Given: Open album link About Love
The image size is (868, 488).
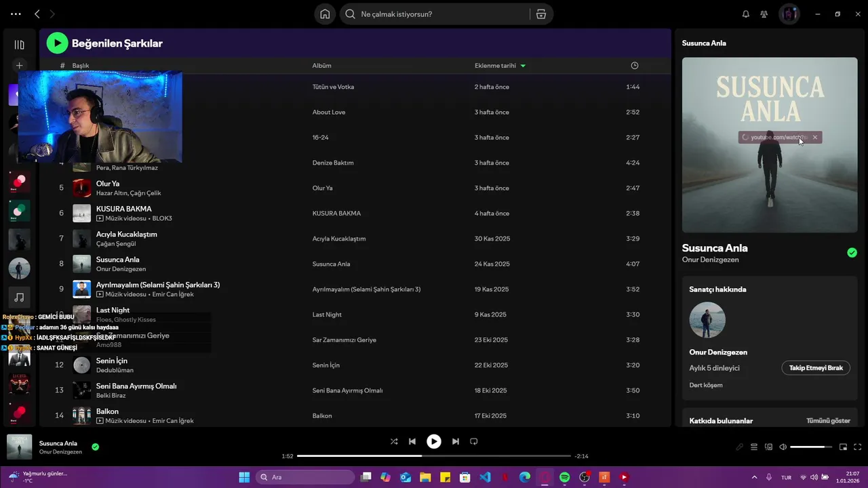Looking at the screenshot, I should tap(329, 113).
